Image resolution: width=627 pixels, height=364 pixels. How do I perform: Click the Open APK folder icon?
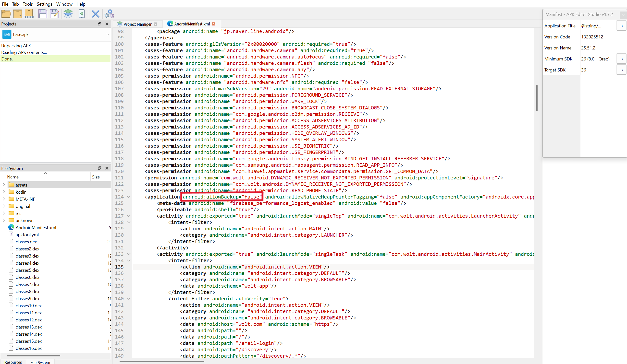pyautogui.click(x=6, y=14)
